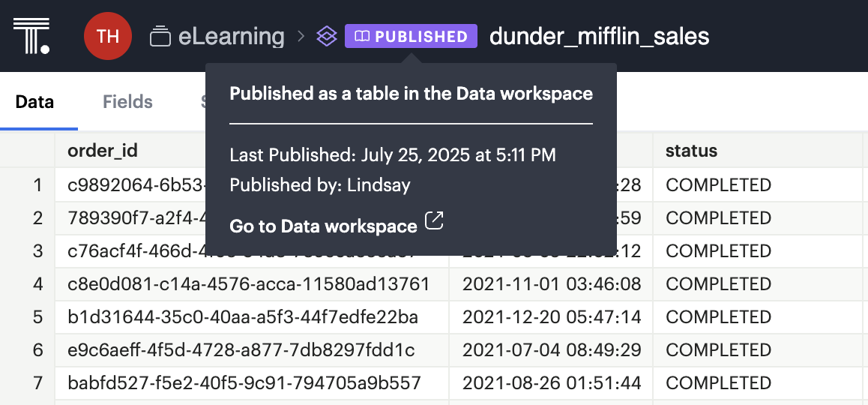Select row number 4

(37, 284)
